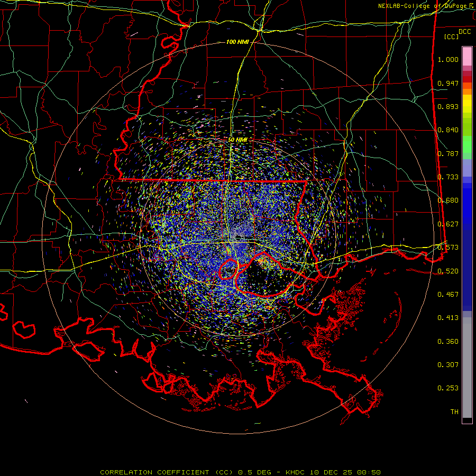Screen dimensions: 476x476
Task: Click the [CC] units label
Action: tap(452, 36)
